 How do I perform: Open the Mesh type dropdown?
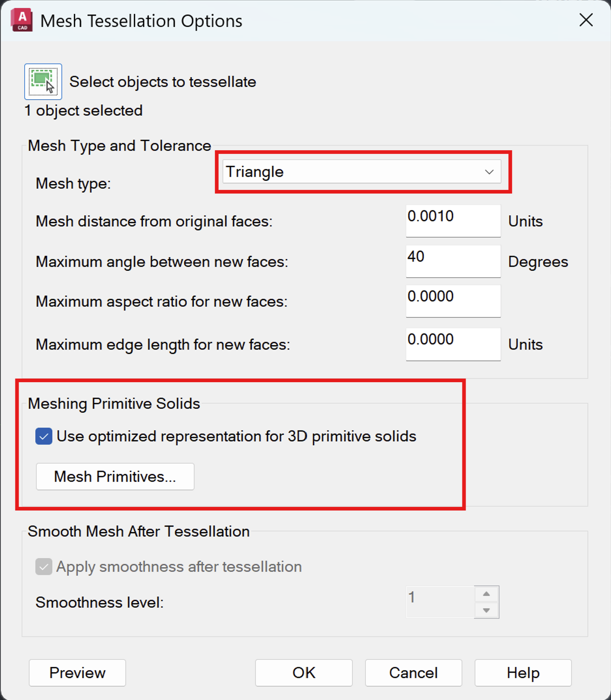pos(362,172)
